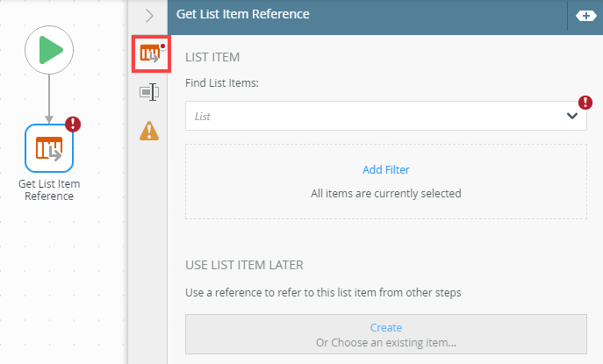Click the LIST ITEM section heading
Screen dimensions: 603x364
point(214,57)
